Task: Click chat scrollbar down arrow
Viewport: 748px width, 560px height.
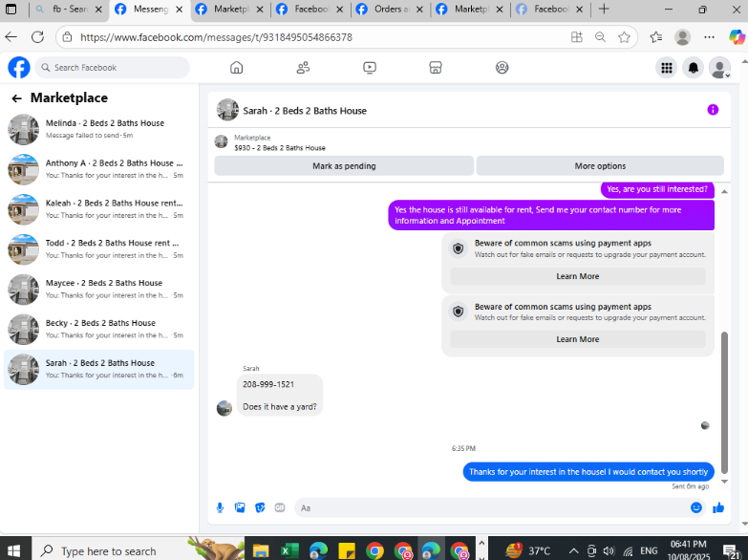Action: pyautogui.click(x=724, y=482)
